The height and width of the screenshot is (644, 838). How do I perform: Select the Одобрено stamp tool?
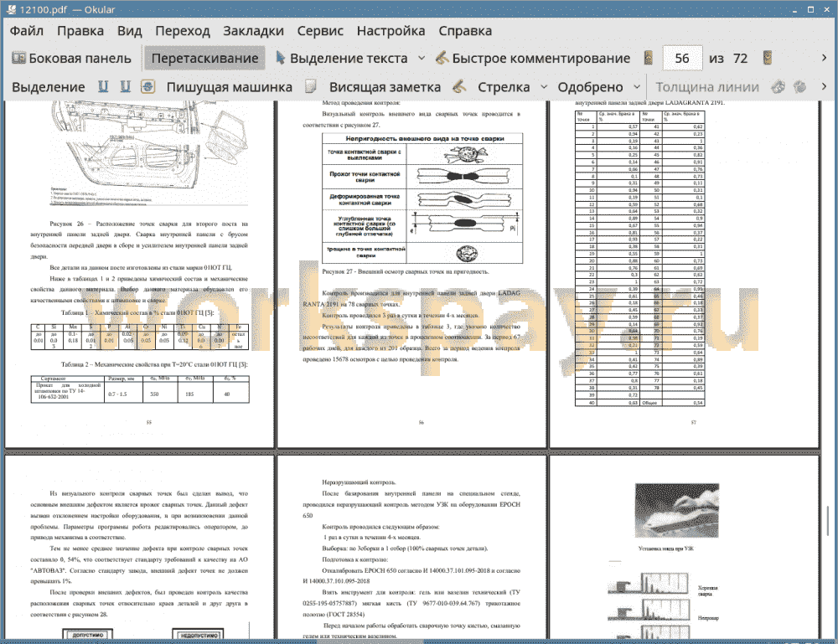(590, 87)
